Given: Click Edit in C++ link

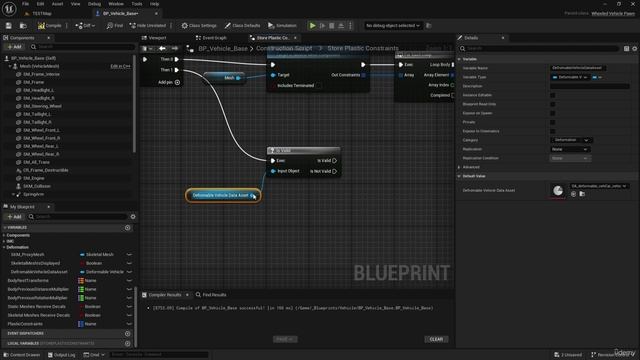Looking at the screenshot, I should click(x=120, y=66).
